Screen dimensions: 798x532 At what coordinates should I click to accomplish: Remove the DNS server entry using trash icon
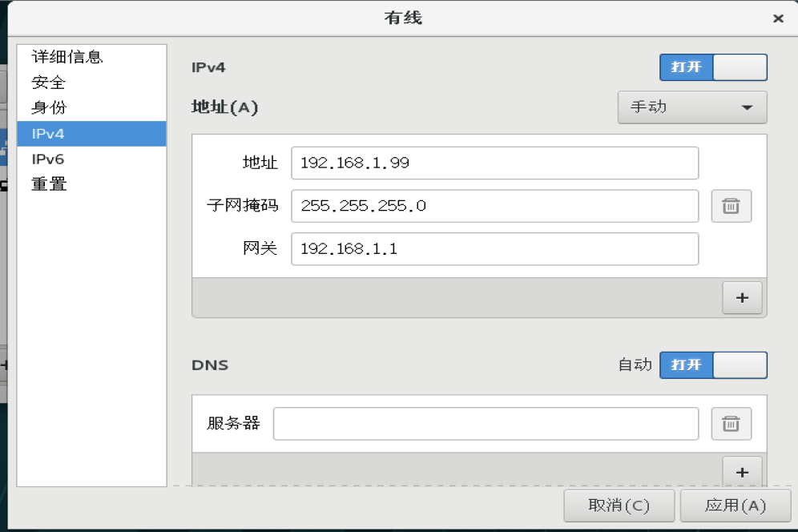point(731,424)
